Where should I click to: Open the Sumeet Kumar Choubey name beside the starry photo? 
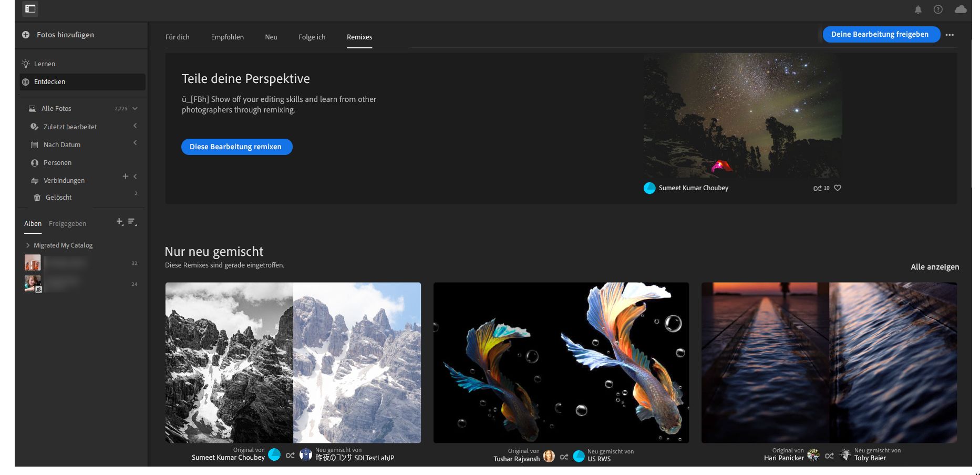694,188
